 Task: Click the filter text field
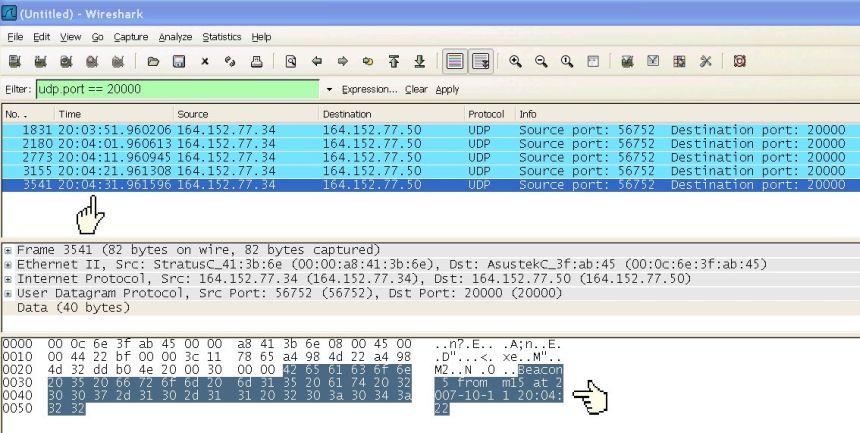pyautogui.click(x=180, y=89)
